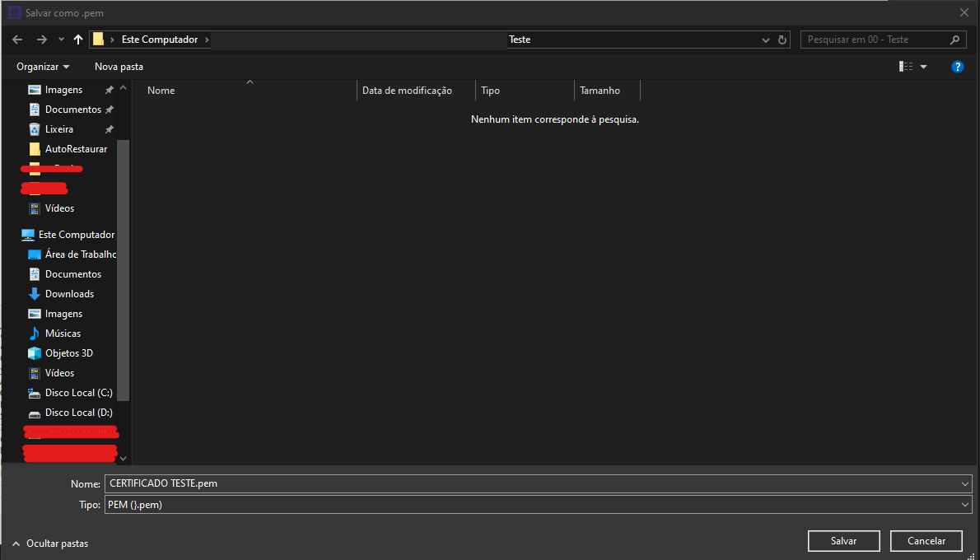Open the Nome field dropdown arrow
The height and width of the screenshot is (560, 980).
967,483
